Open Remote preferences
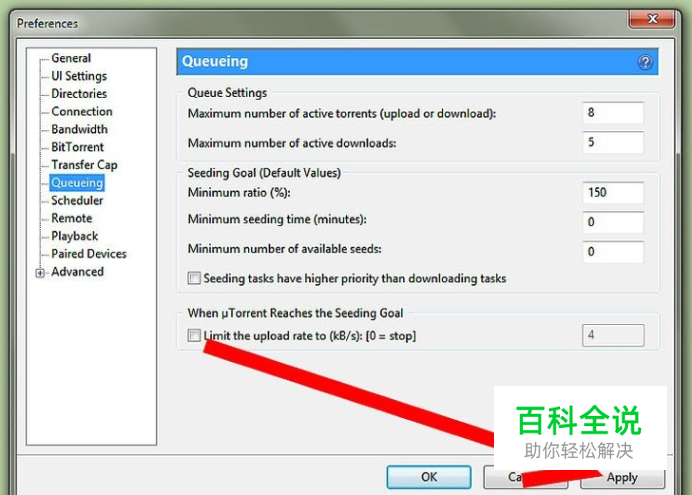The image size is (692, 495). point(71,218)
